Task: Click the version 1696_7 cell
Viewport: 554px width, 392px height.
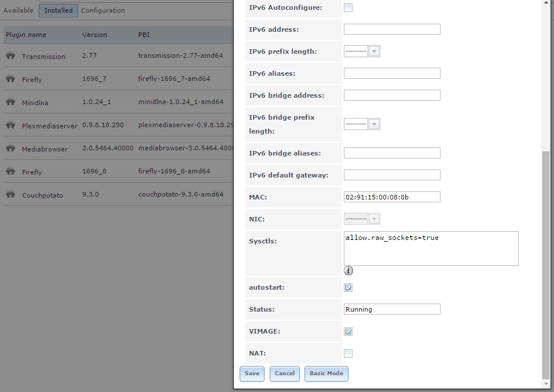Action: [x=94, y=78]
